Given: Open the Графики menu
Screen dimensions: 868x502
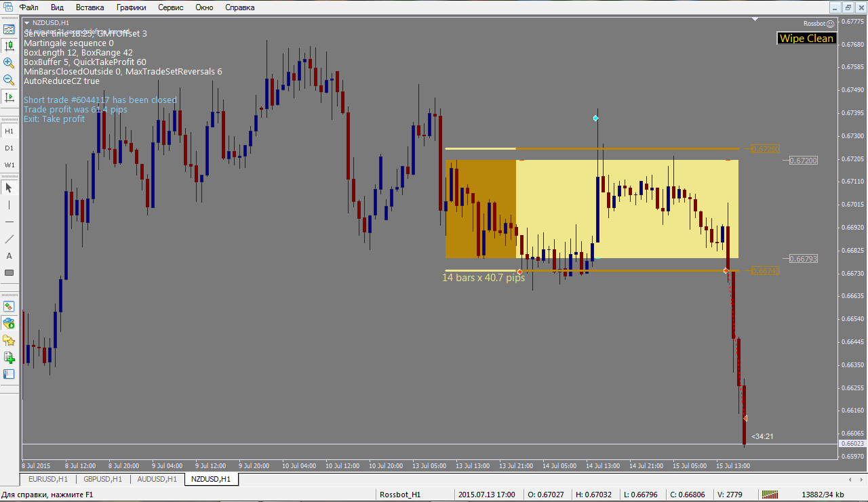Looking at the screenshot, I should (131, 7).
